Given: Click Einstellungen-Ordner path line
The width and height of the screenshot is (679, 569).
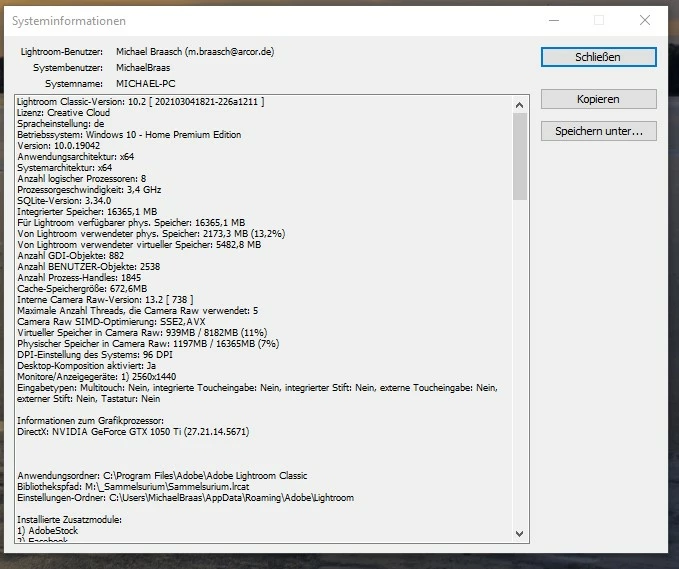Looking at the screenshot, I should [185, 498].
